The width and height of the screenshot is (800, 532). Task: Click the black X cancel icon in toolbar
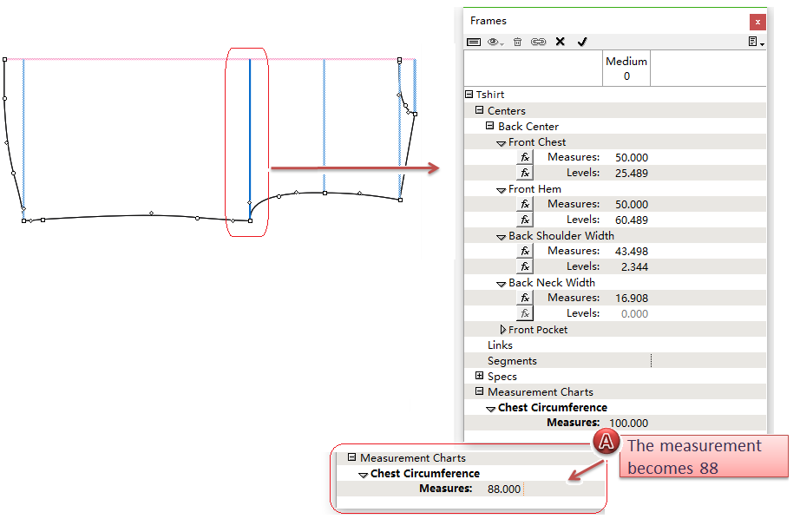[x=560, y=42]
